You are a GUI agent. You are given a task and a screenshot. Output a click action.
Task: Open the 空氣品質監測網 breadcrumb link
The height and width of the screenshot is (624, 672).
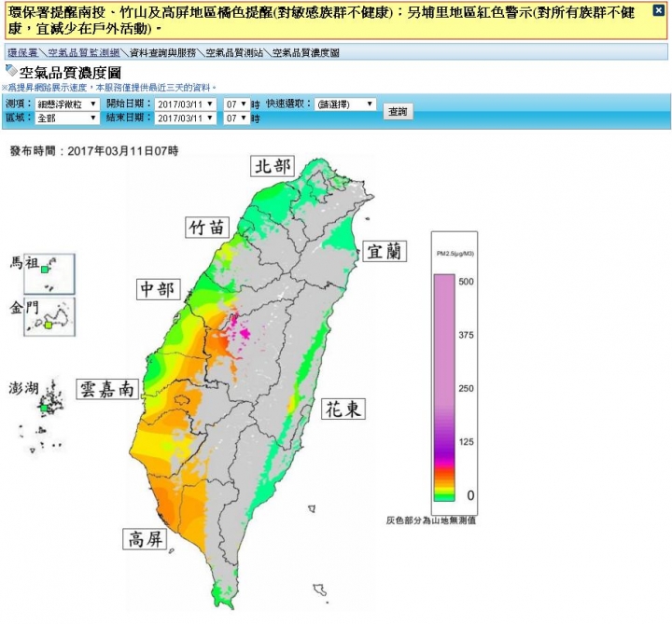[x=84, y=52]
